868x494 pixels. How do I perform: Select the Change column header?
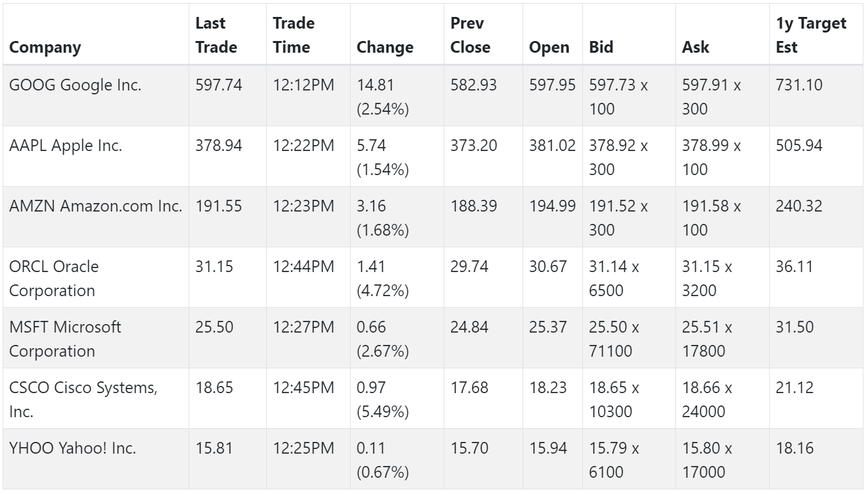(x=397, y=34)
